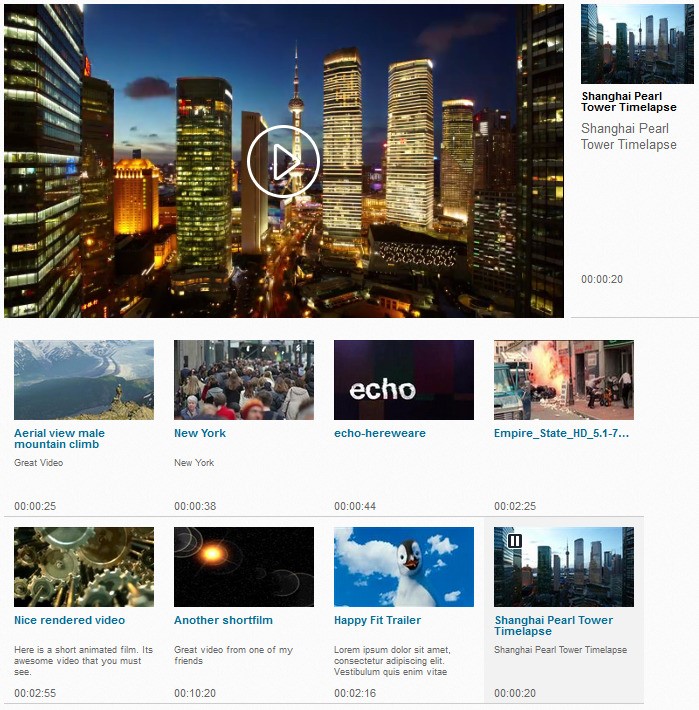Select the 'Happy Fit Trailer' title link
The width and height of the screenshot is (699, 710).
pos(377,620)
